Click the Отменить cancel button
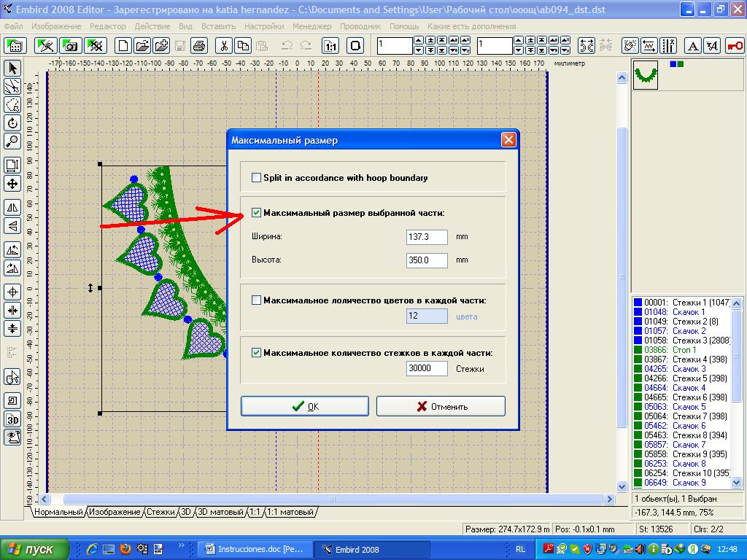Image resolution: width=747 pixels, height=560 pixels. [441, 406]
